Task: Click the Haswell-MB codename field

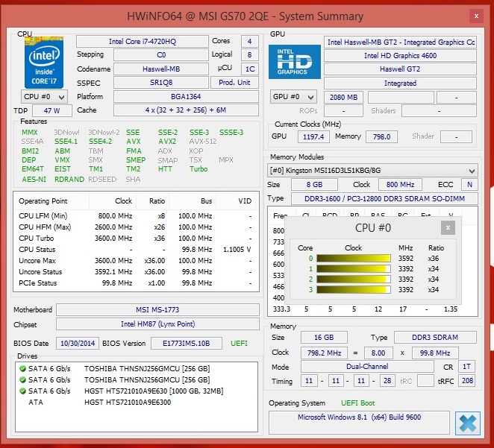Action: pos(161,69)
